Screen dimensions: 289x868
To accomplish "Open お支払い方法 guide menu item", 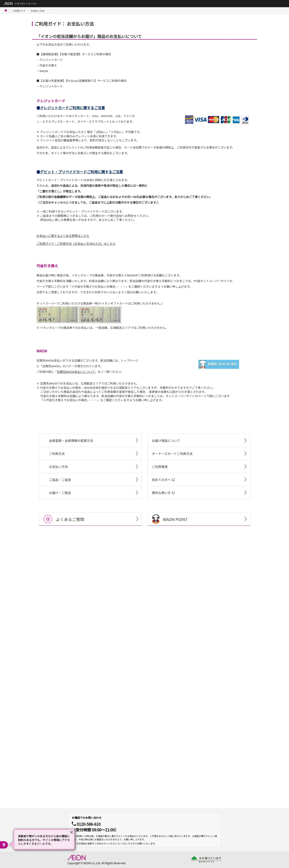I will (x=90, y=467).
